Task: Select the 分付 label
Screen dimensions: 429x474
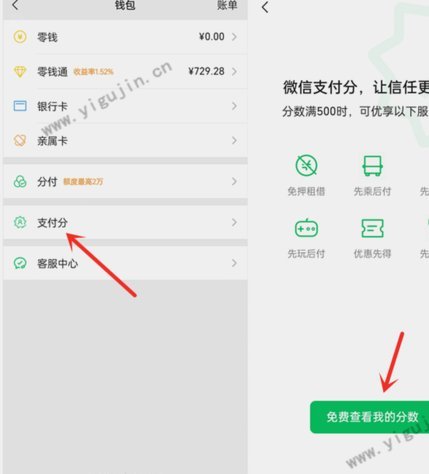Action: click(x=47, y=182)
